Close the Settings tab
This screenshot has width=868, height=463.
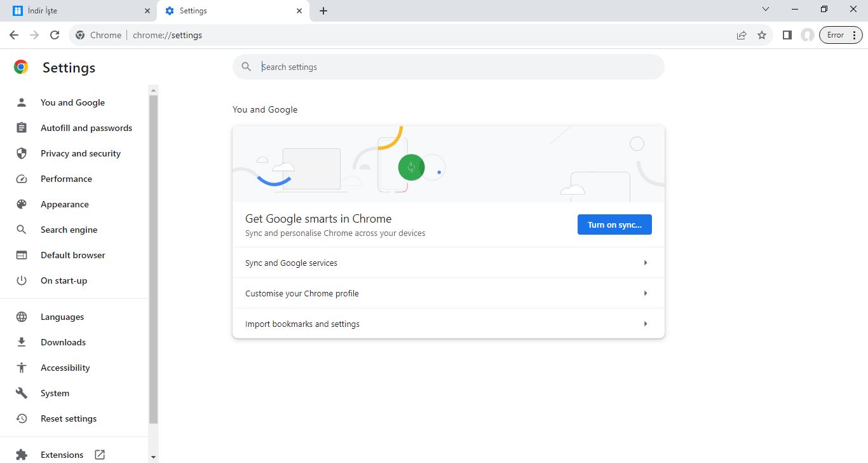pyautogui.click(x=300, y=11)
